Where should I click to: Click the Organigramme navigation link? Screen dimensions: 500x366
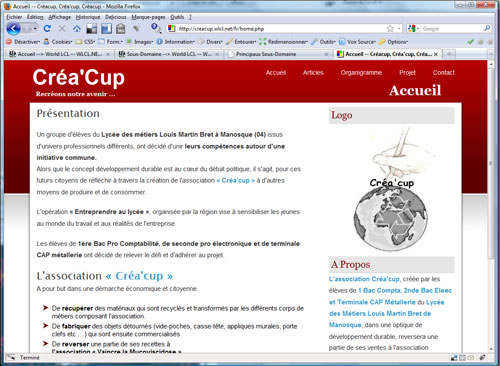361,73
